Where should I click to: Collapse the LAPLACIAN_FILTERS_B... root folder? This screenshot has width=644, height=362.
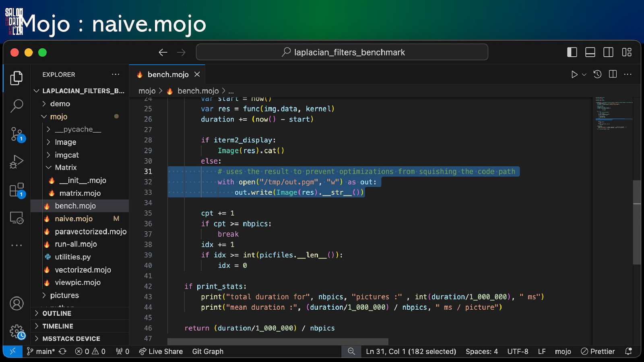(x=80, y=91)
